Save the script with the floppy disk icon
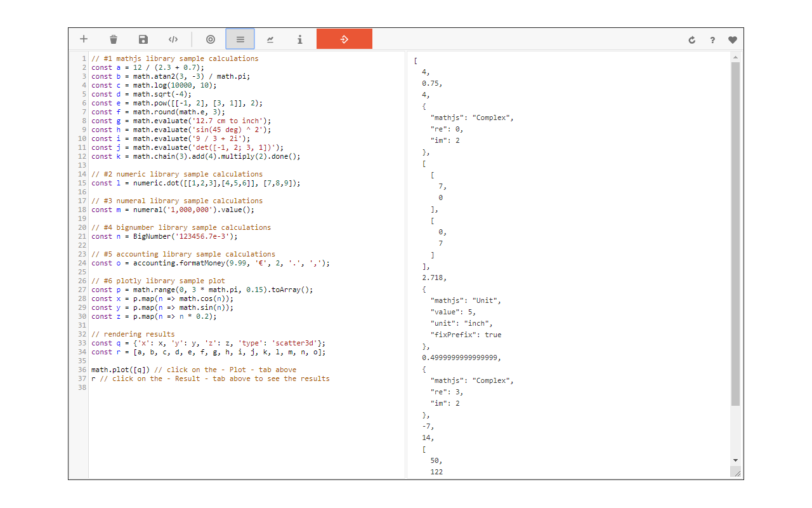Image resolution: width=812 pixels, height=508 pixels. pos(143,39)
